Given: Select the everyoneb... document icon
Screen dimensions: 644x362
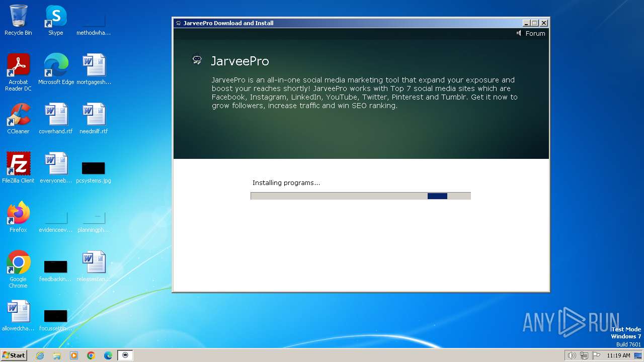Looking at the screenshot, I should pos(56,168).
